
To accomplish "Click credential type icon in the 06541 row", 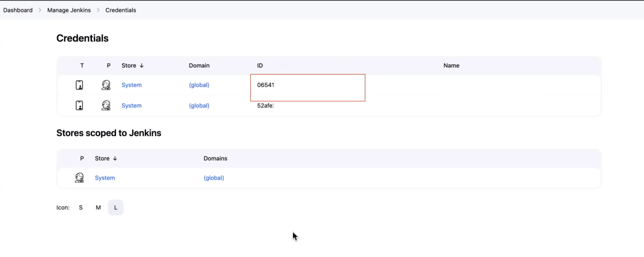I will (x=79, y=85).
